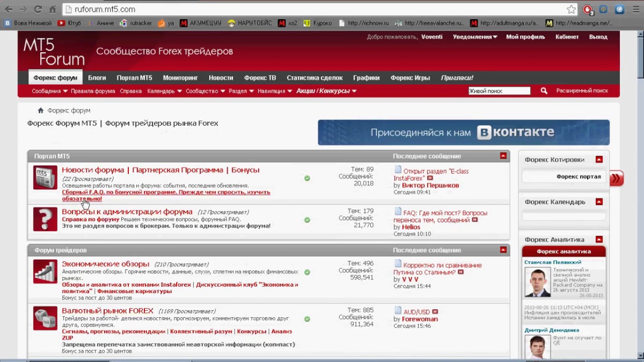The image size is (644, 362).
Task: Go to last post icon for E-class InstaForex
Action: (x=430, y=178)
